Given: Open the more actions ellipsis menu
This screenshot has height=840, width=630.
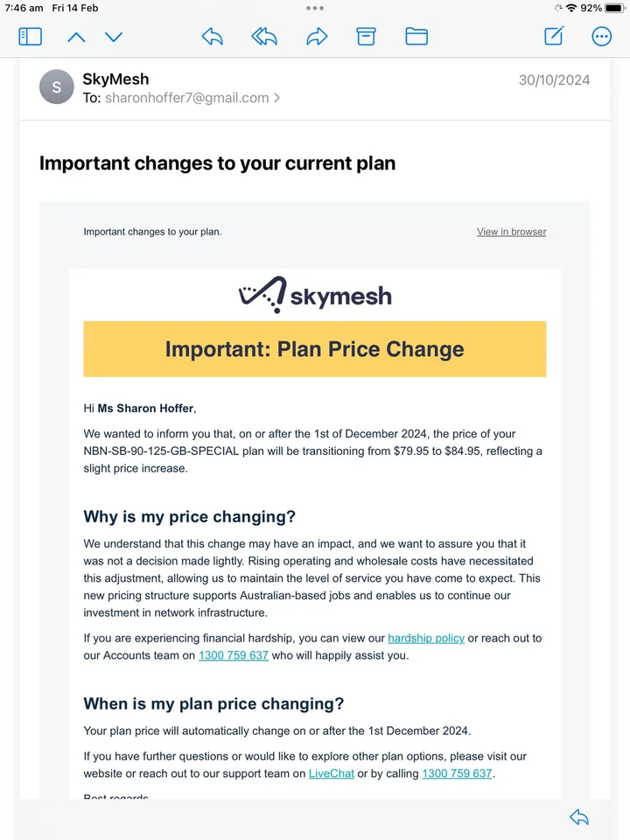Looking at the screenshot, I should coord(601,36).
